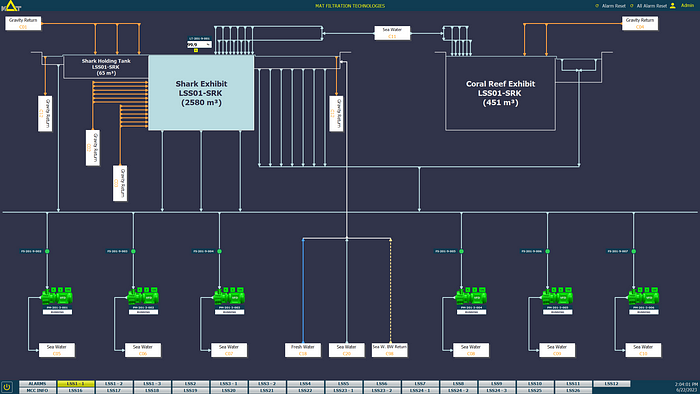Click the Sea Water C11 connector box
The image size is (700, 394).
click(x=392, y=33)
